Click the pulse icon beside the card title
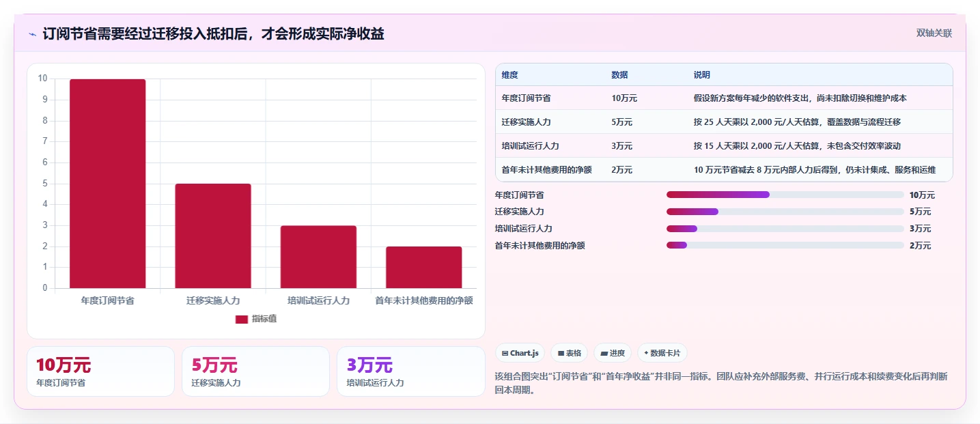Viewport: 980px width, 424px height. click(32, 34)
